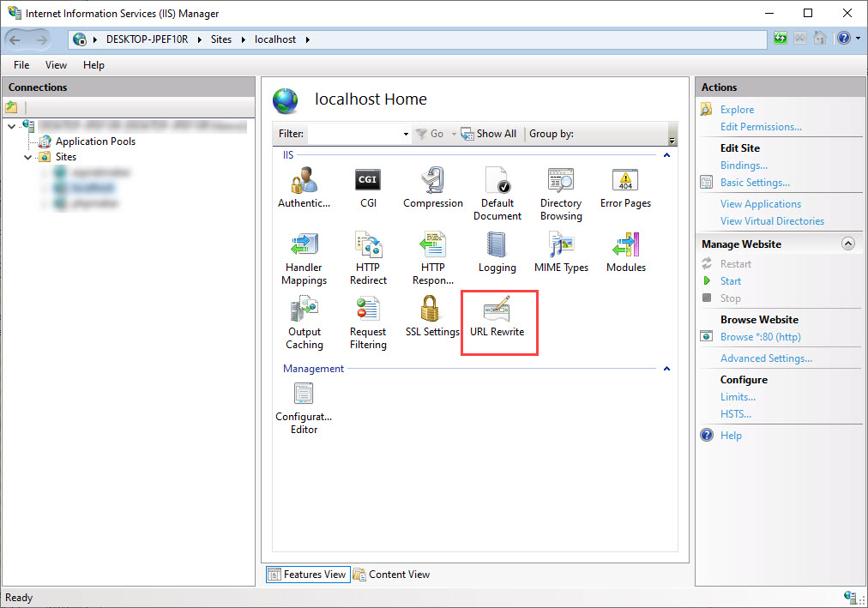
Task: Click inside the Filter text field
Action: point(353,134)
